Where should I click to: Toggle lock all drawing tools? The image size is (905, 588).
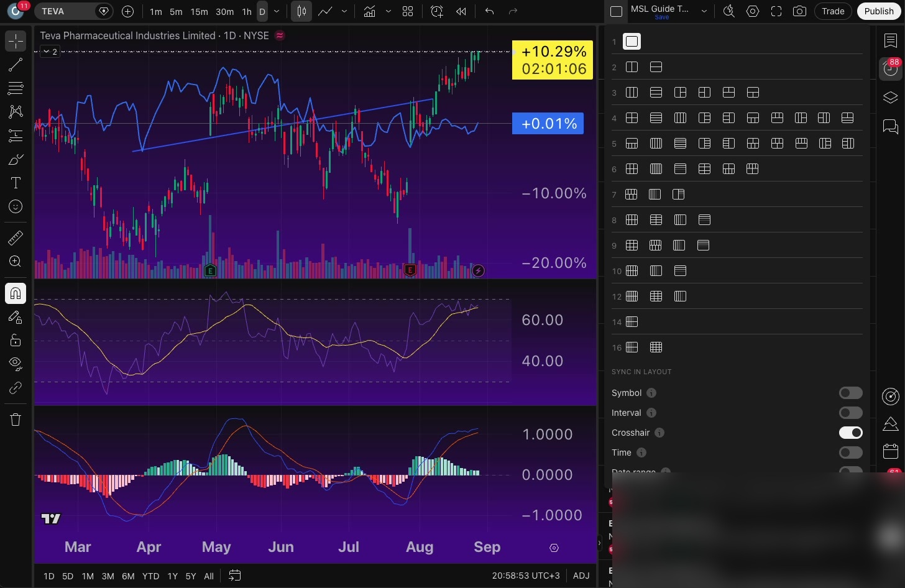tap(16, 341)
